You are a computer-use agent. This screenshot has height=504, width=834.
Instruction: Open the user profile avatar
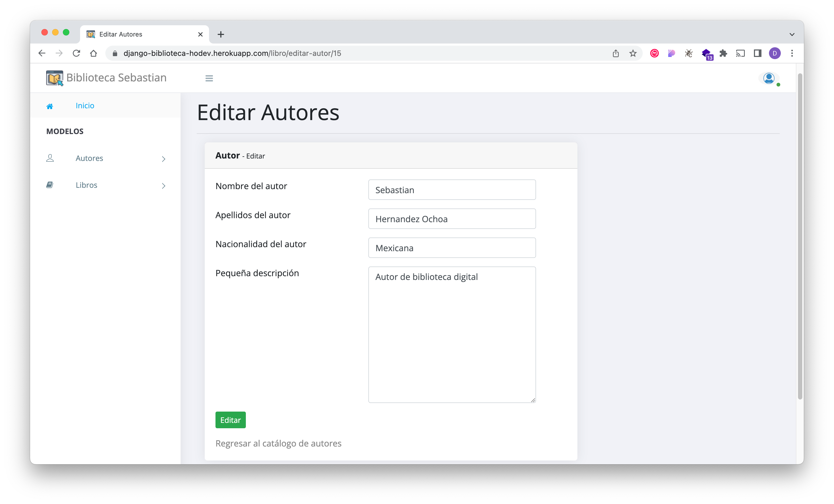point(769,78)
